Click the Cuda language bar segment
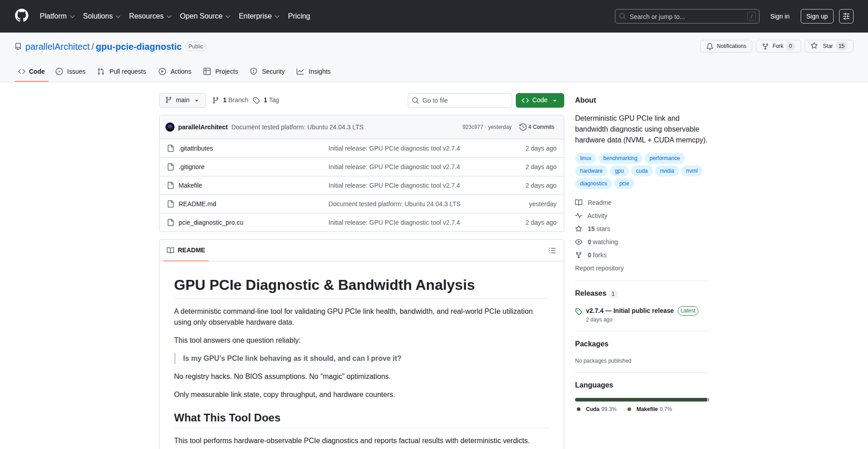The height and width of the screenshot is (449, 868). tap(640, 399)
